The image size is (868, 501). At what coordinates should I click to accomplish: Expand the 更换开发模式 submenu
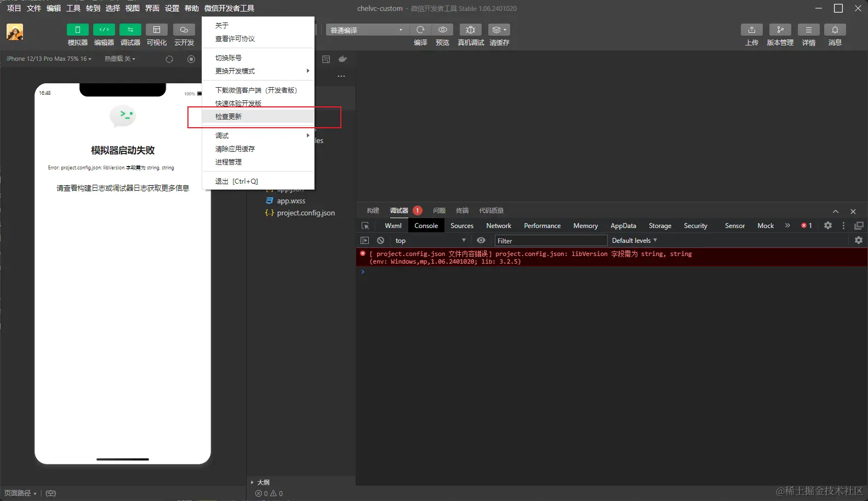click(x=258, y=71)
